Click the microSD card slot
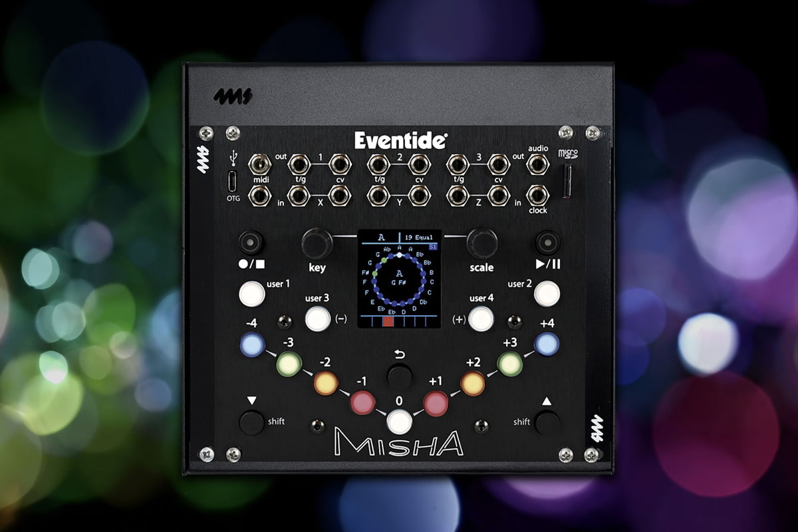 tap(566, 181)
